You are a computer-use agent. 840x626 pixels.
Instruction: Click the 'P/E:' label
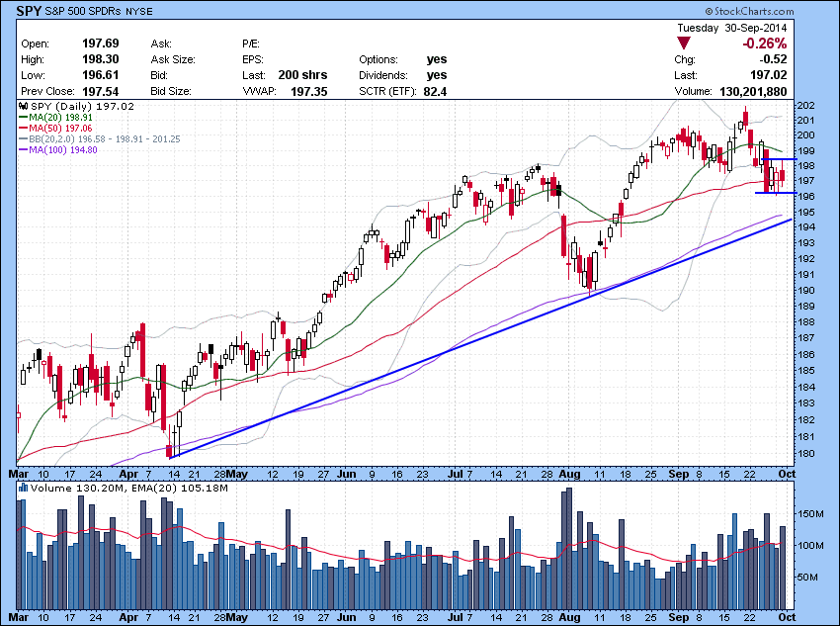pyautogui.click(x=251, y=44)
